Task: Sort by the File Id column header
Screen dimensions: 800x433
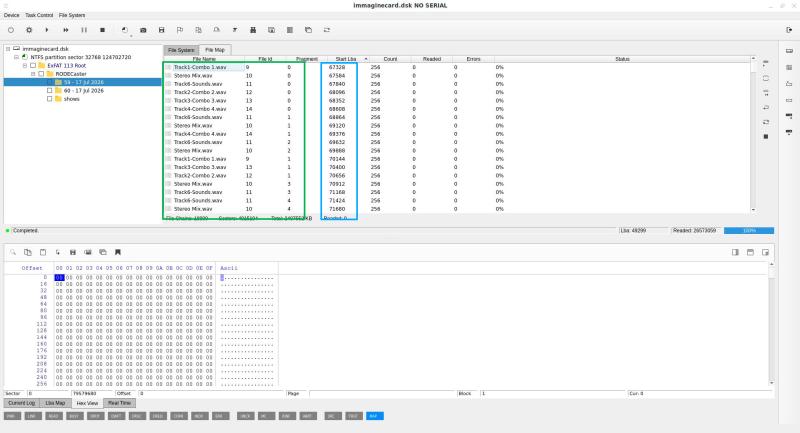Action: pyautogui.click(x=265, y=59)
